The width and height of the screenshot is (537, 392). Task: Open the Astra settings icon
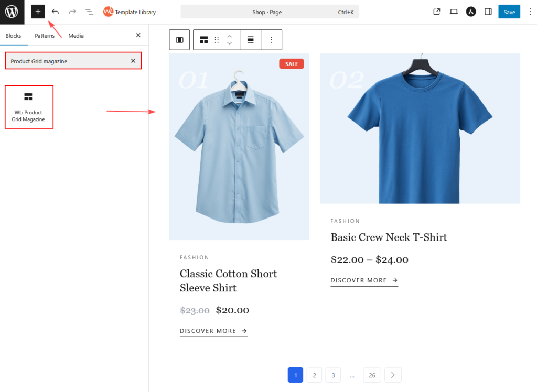tap(471, 12)
